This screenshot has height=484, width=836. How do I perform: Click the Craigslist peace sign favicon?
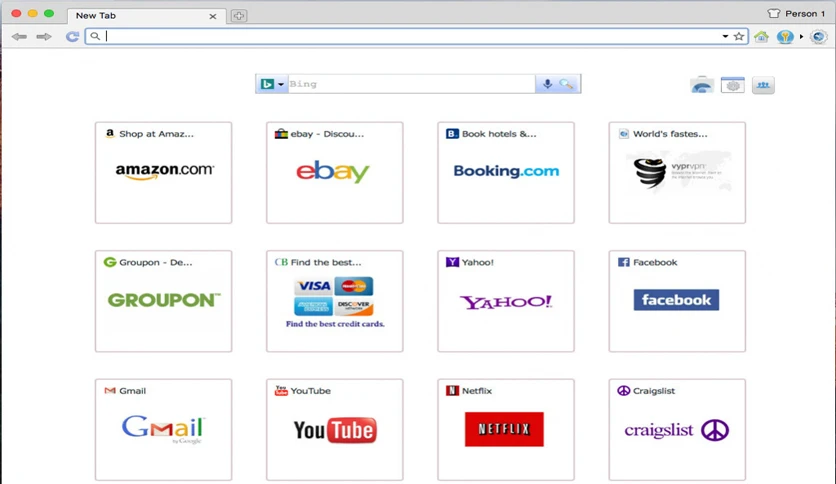coord(623,390)
